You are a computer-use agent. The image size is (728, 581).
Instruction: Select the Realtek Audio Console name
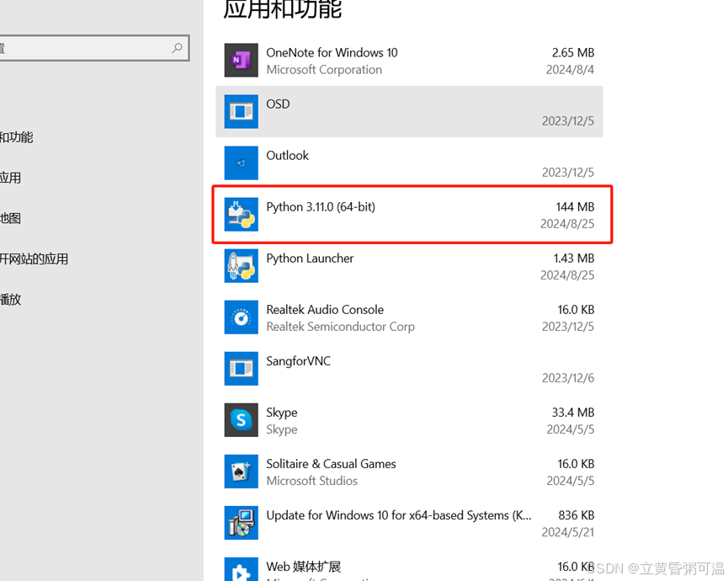click(x=325, y=310)
